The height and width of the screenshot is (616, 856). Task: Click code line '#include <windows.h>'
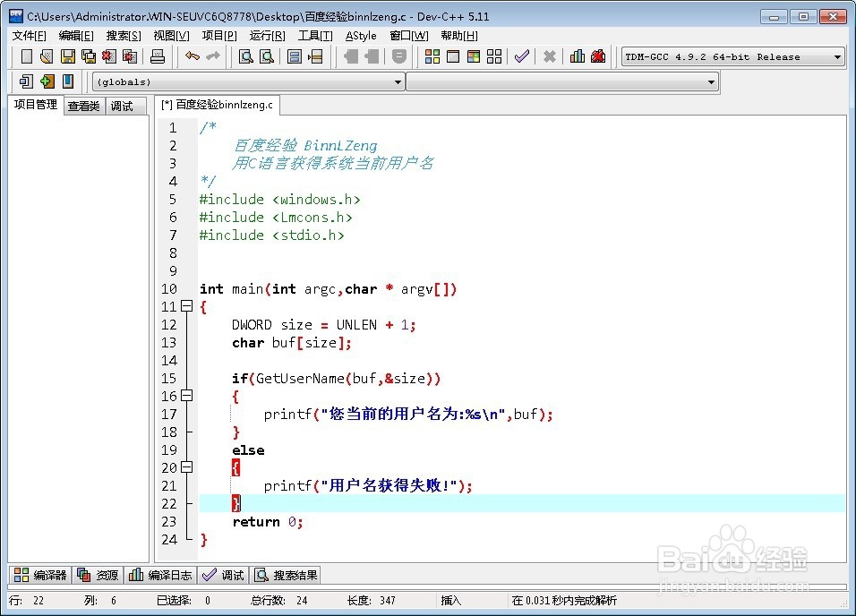click(x=279, y=200)
